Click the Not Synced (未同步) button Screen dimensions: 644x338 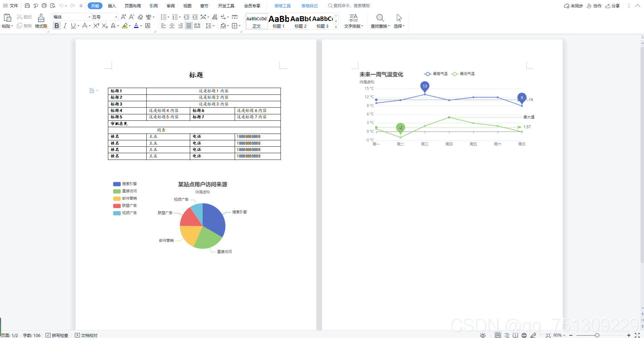(x=574, y=6)
